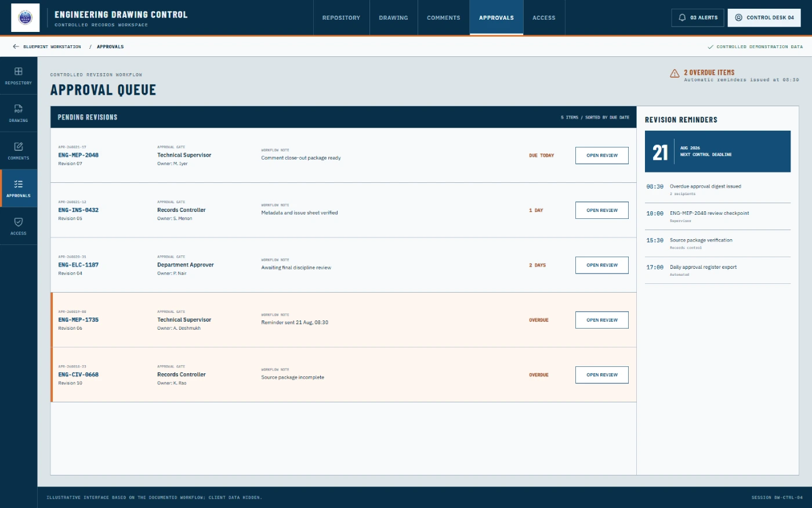Open Comments edit icon in sidebar
Viewport: 812px width, 508px height.
19,146
